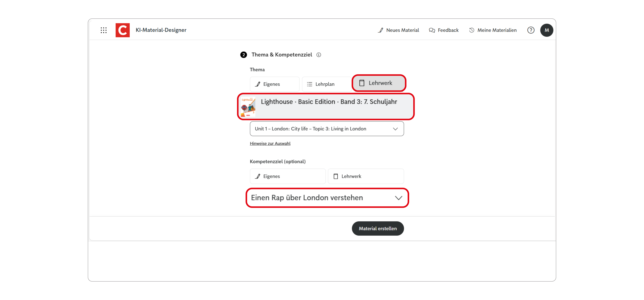
Task: Open the Hinweise zur Auswahl link
Action: [270, 143]
